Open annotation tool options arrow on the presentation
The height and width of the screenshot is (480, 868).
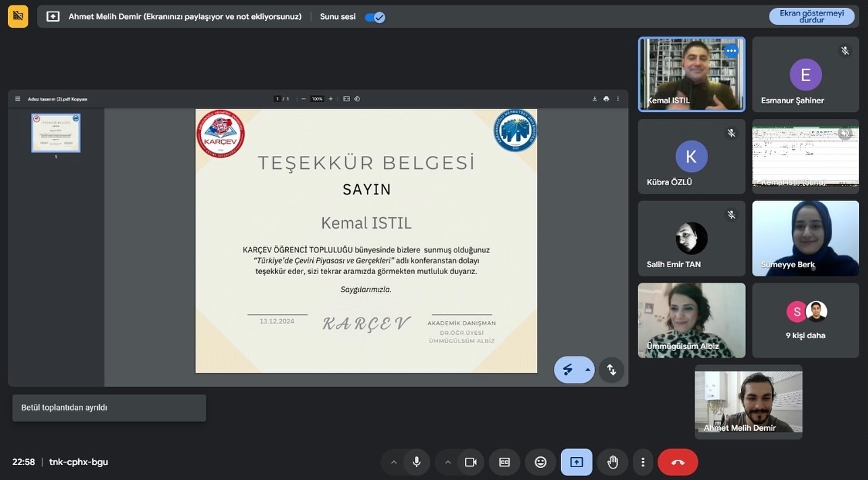[587, 370]
